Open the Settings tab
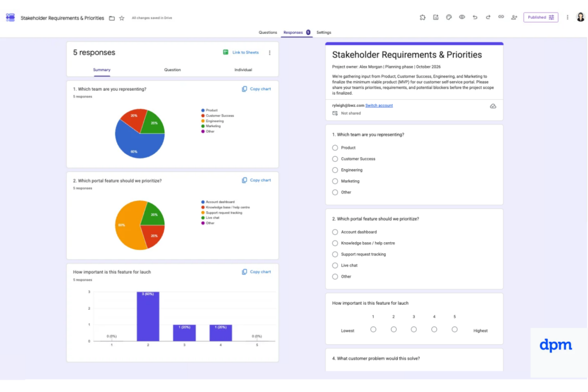This screenshot has width=588, height=392. [x=324, y=33]
